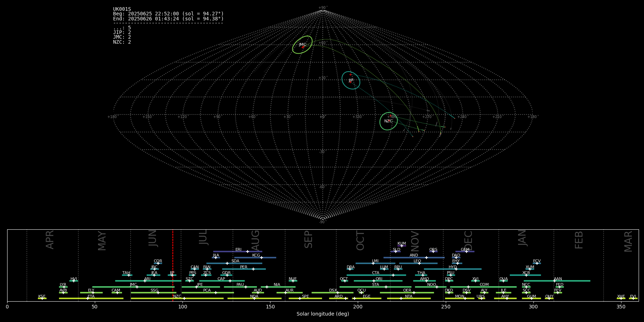Image resolution: width=644 pixels, height=322 pixels.
Task: Click the JMC radiant ellipse on sky map
Action: (302, 45)
